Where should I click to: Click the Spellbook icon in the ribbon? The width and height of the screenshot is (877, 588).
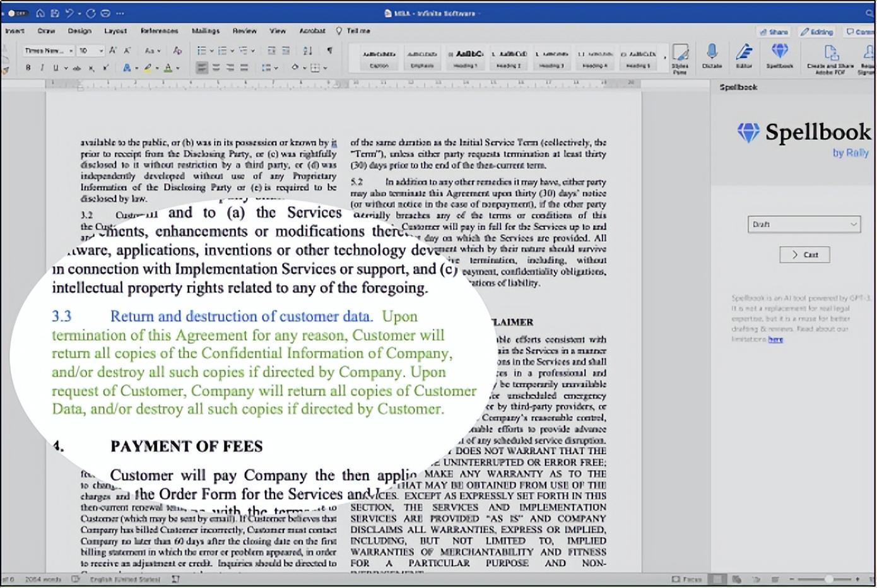780,56
